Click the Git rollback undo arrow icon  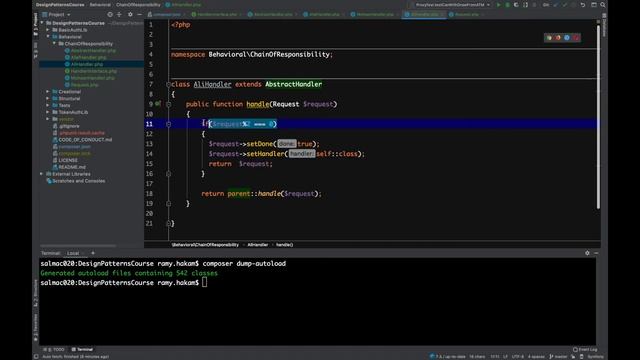click(583, 5)
